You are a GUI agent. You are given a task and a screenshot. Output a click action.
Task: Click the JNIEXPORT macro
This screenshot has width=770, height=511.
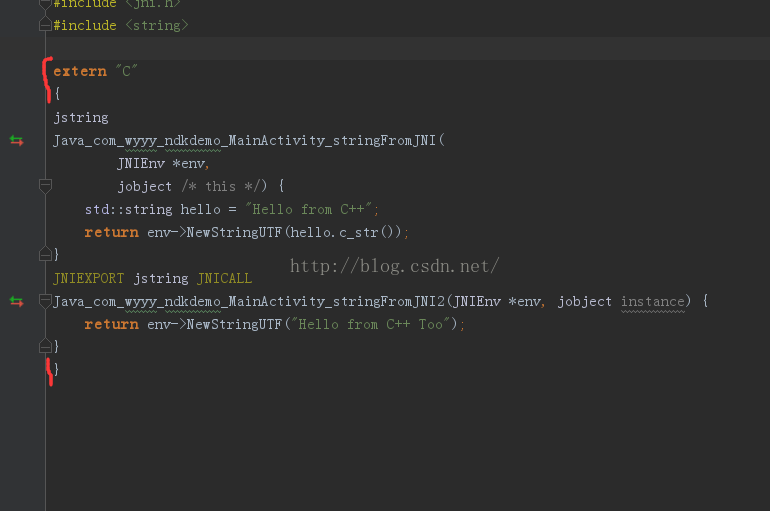point(88,279)
